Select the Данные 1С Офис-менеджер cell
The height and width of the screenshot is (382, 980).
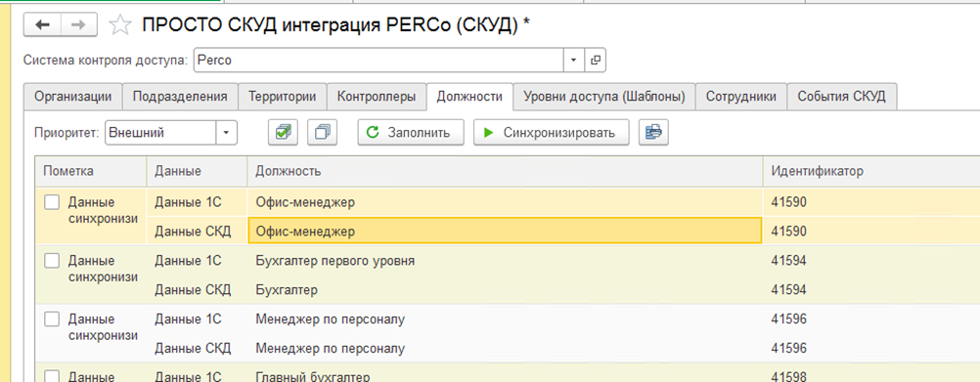point(505,201)
